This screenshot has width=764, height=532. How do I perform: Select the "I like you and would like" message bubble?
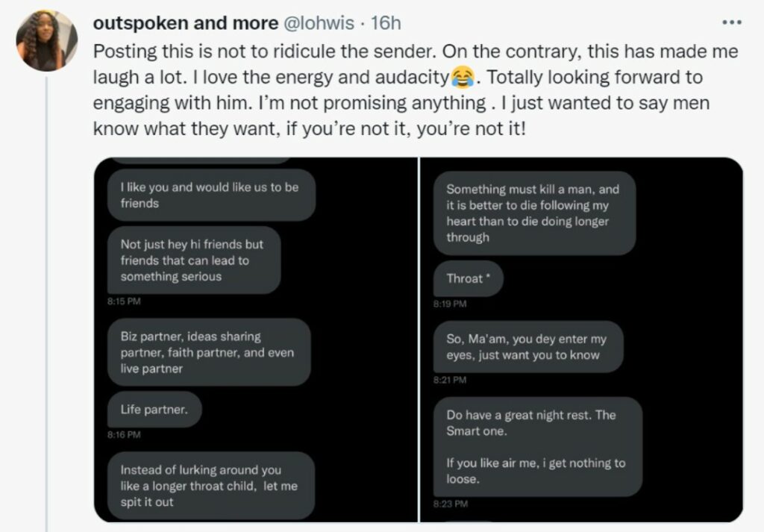[x=211, y=195]
